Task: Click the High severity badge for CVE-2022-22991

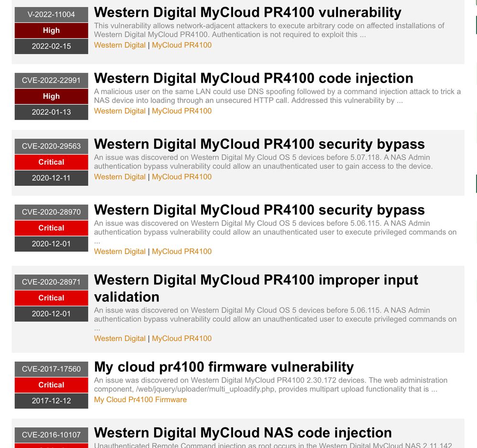Action: pyautogui.click(x=51, y=96)
